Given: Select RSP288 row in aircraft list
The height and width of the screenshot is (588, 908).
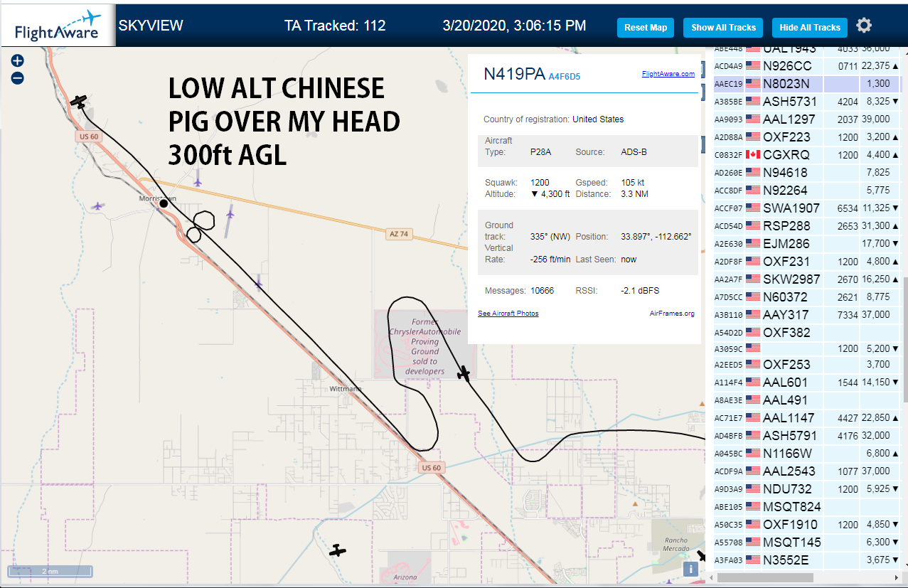Looking at the screenshot, I should (x=808, y=226).
